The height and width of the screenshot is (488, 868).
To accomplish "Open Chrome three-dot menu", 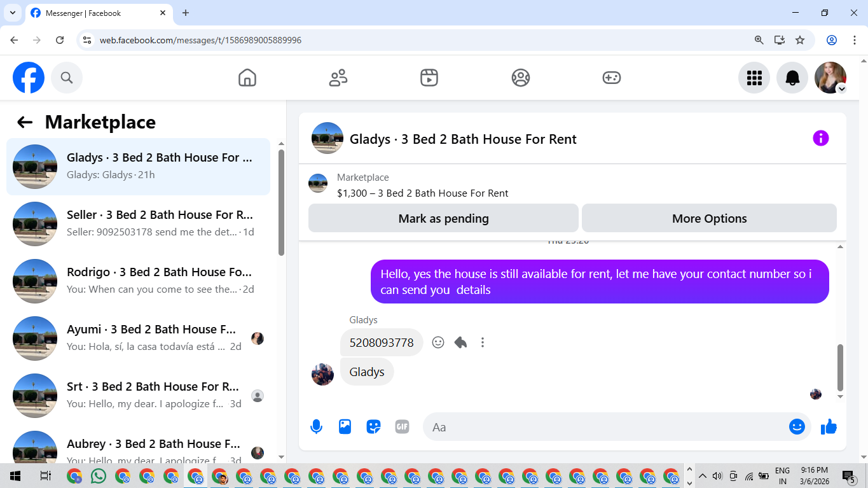I will coord(854,40).
